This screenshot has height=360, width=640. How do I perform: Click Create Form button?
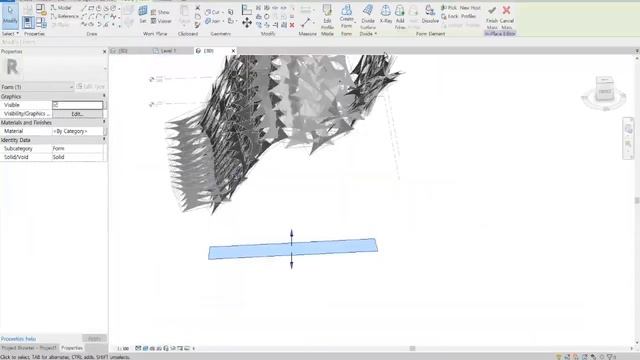tap(347, 17)
